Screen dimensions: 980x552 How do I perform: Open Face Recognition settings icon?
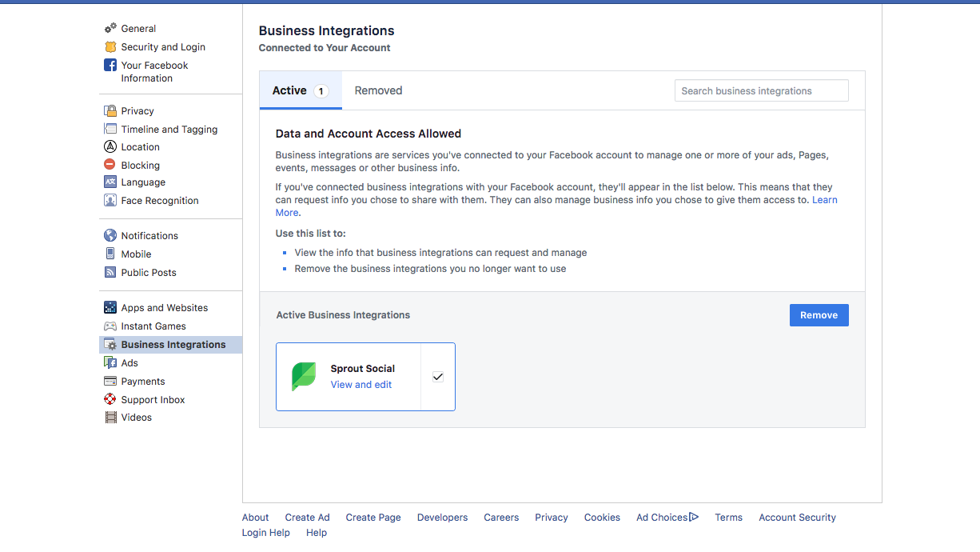pyautogui.click(x=110, y=200)
